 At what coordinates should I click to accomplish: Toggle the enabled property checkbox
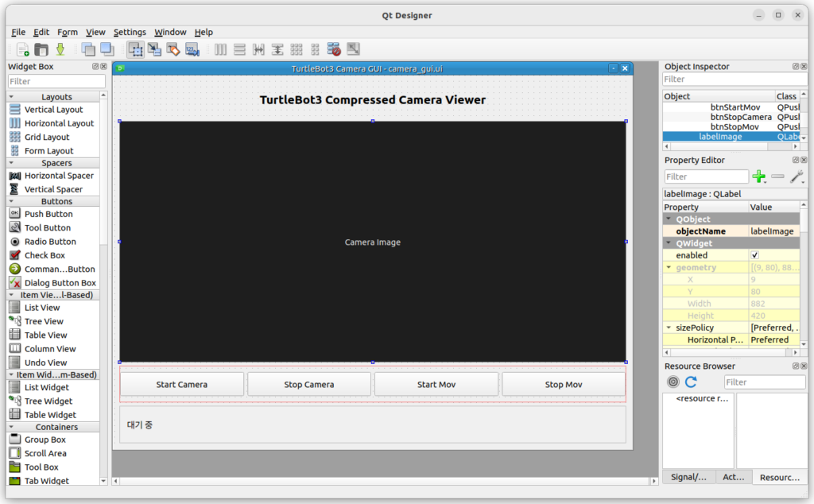(x=755, y=255)
